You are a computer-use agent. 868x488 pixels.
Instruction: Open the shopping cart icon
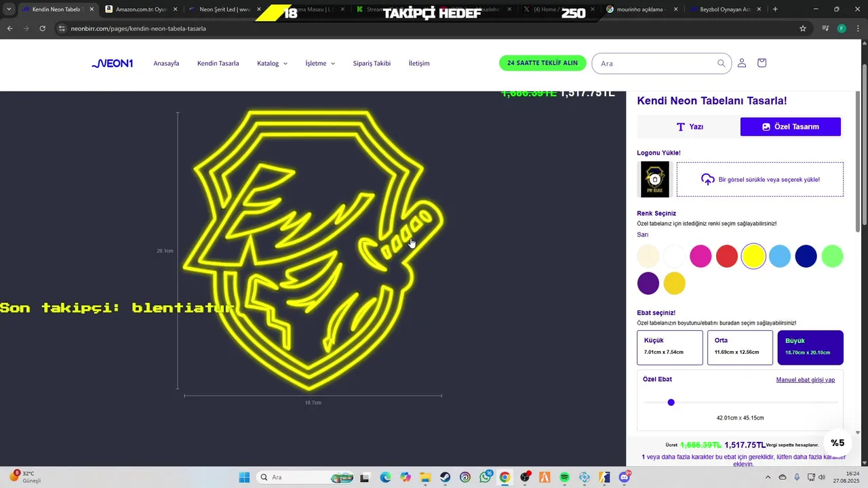(x=762, y=63)
